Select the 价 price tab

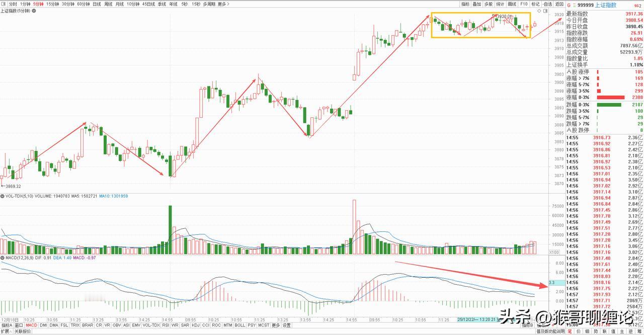pos(579,331)
